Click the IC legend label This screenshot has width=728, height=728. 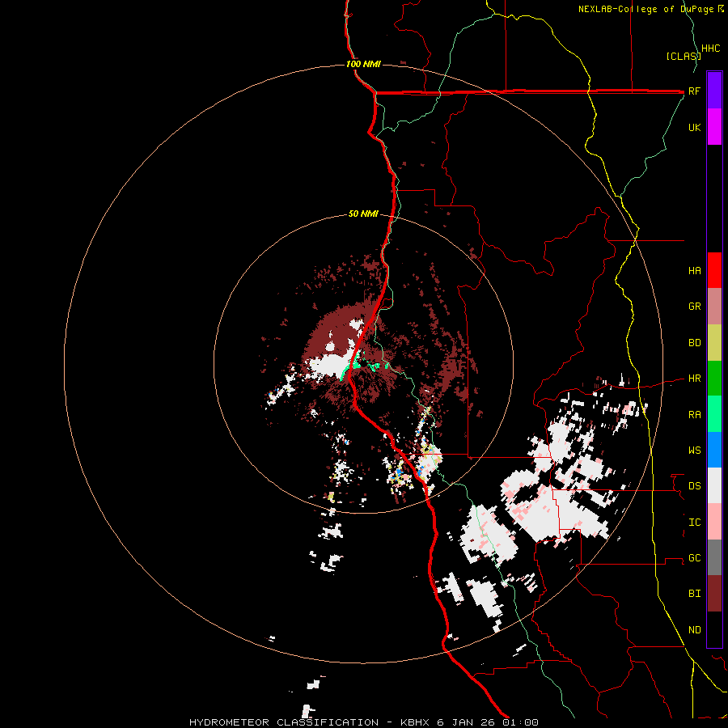(x=694, y=522)
